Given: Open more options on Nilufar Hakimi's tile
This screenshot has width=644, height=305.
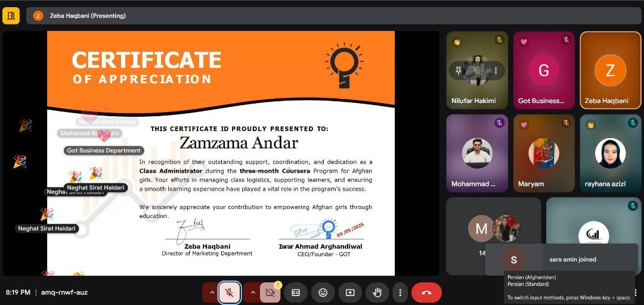Looking at the screenshot, I should 496,70.
